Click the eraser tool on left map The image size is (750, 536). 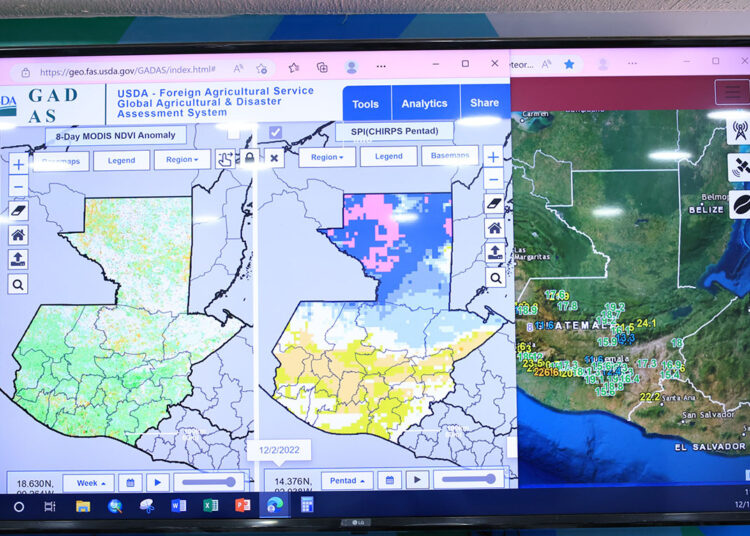[18, 210]
